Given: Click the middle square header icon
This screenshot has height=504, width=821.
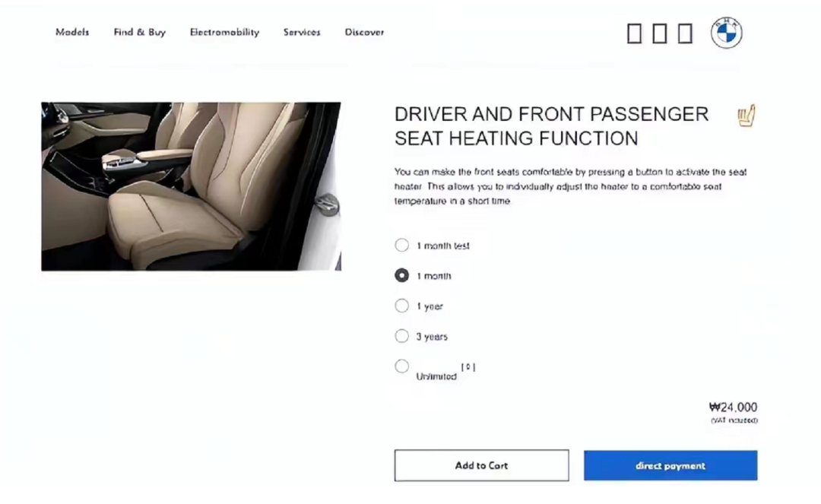Looking at the screenshot, I should click(x=660, y=33).
